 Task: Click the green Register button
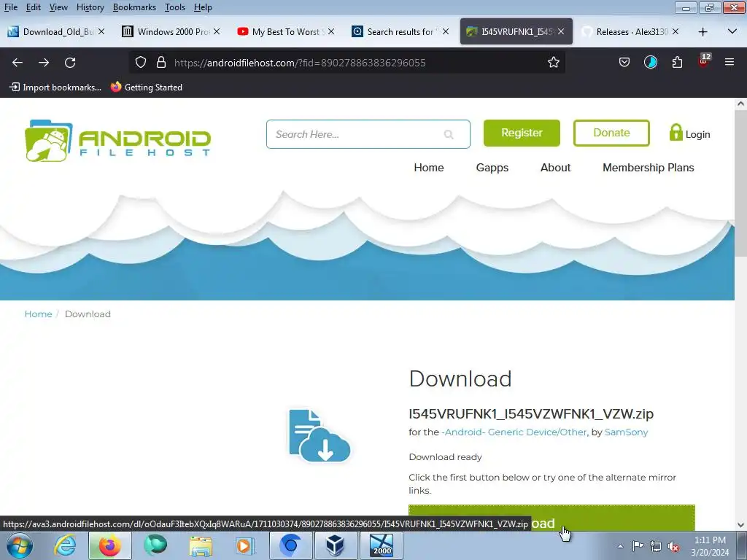click(522, 133)
